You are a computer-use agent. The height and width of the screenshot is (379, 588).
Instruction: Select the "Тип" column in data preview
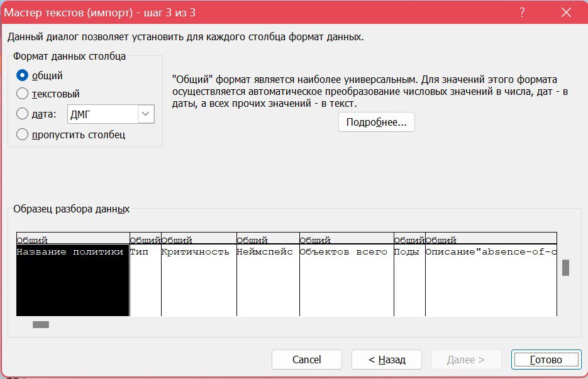coord(144,277)
